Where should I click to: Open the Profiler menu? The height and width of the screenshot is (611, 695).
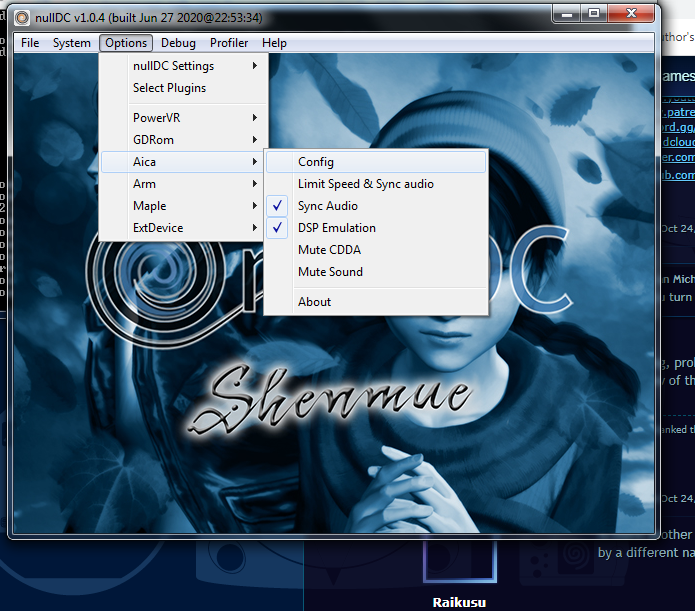[229, 43]
